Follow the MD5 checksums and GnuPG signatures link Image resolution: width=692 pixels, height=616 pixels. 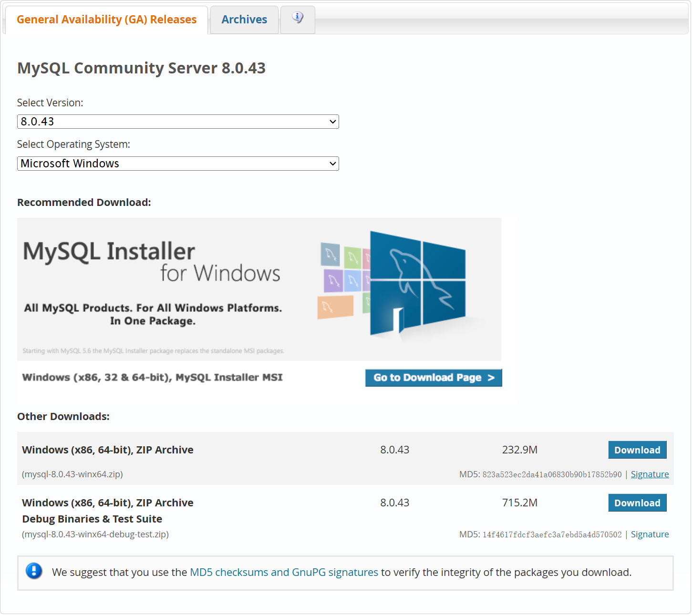pos(284,572)
